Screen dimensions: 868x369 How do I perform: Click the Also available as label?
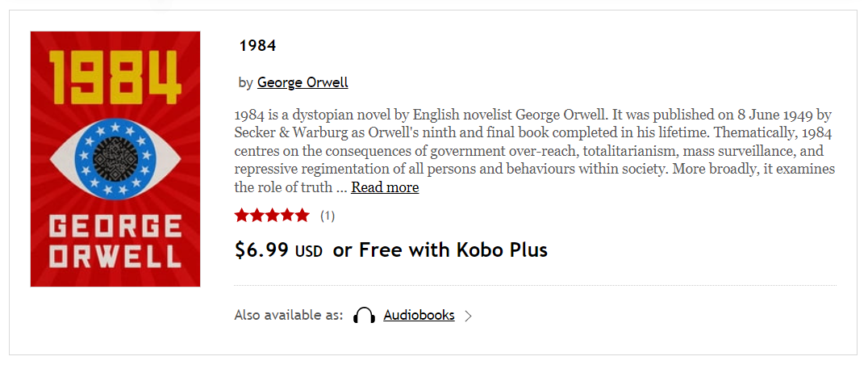(289, 315)
